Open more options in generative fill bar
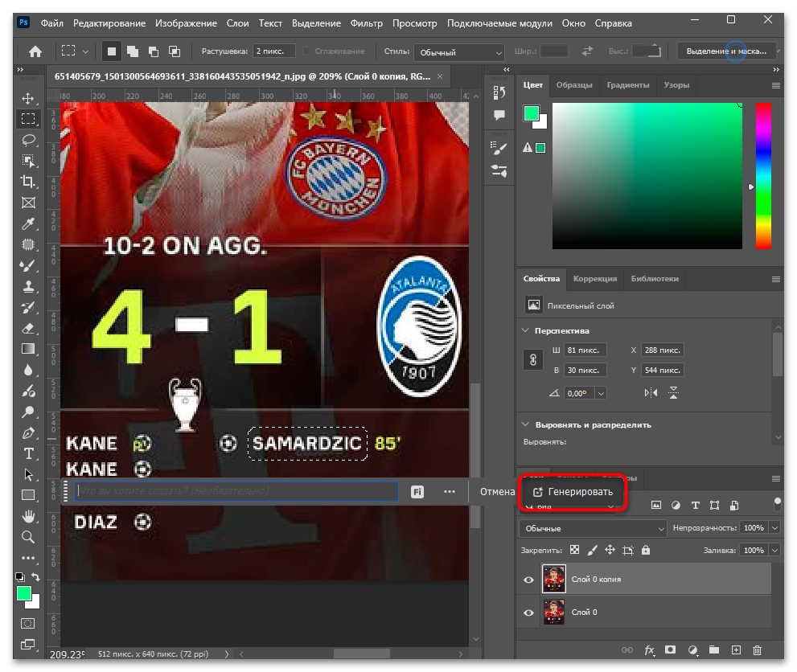The image size is (797, 672). tap(450, 492)
